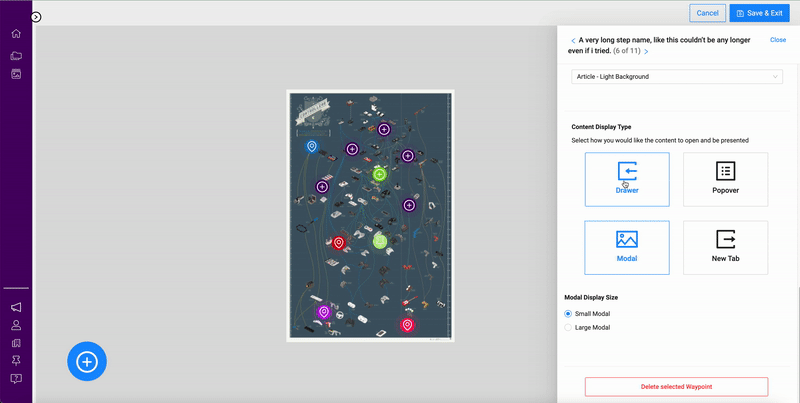Select the blue pin waypoint on poster

[x=312, y=147]
